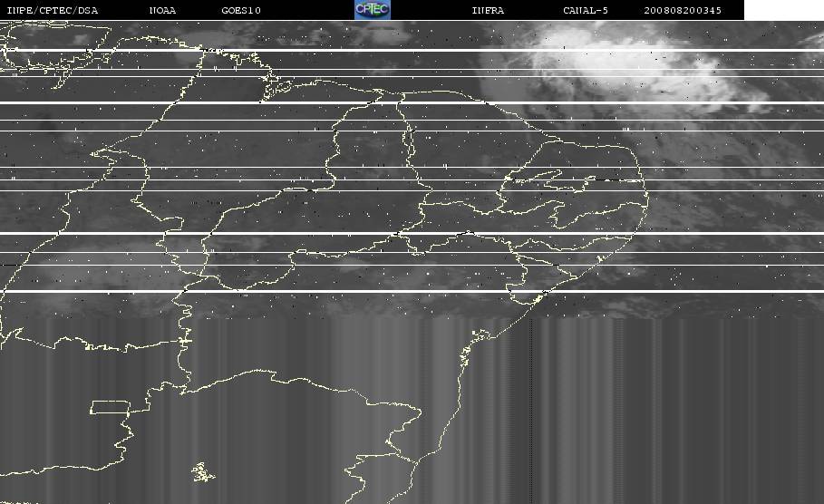Click the 200808200345 timestamp
Image resolution: width=824 pixels, height=504 pixels.
click(683, 11)
